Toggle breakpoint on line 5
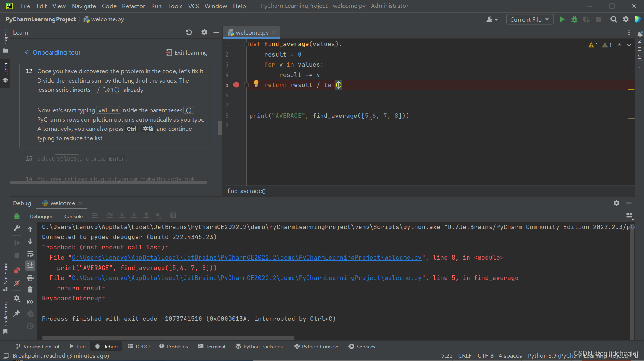 (236, 85)
